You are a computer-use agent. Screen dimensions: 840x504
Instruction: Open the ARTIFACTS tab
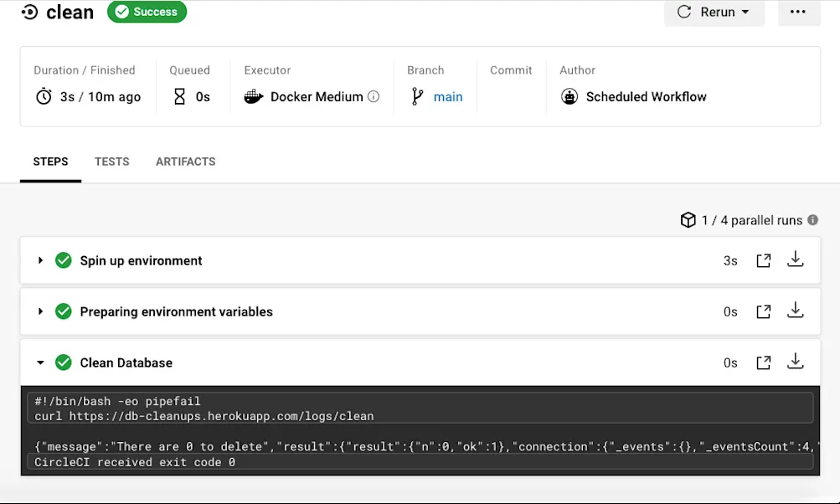[x=185, y=162]
